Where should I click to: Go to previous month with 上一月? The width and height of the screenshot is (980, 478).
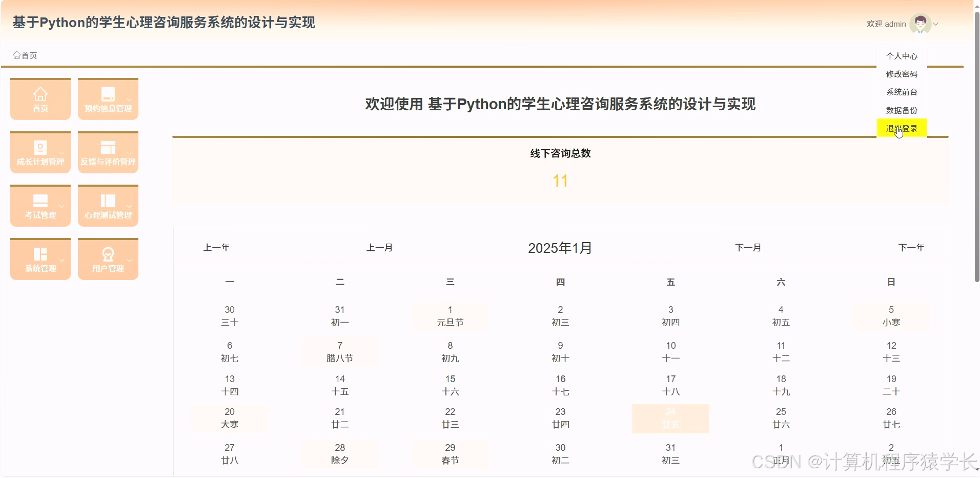[x=379, y=248]
